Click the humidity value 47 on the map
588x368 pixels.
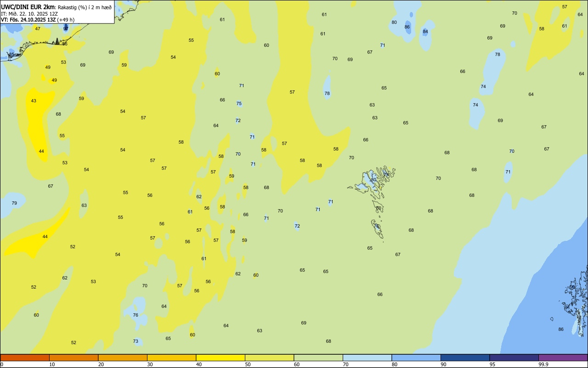[x=38, y=29]
